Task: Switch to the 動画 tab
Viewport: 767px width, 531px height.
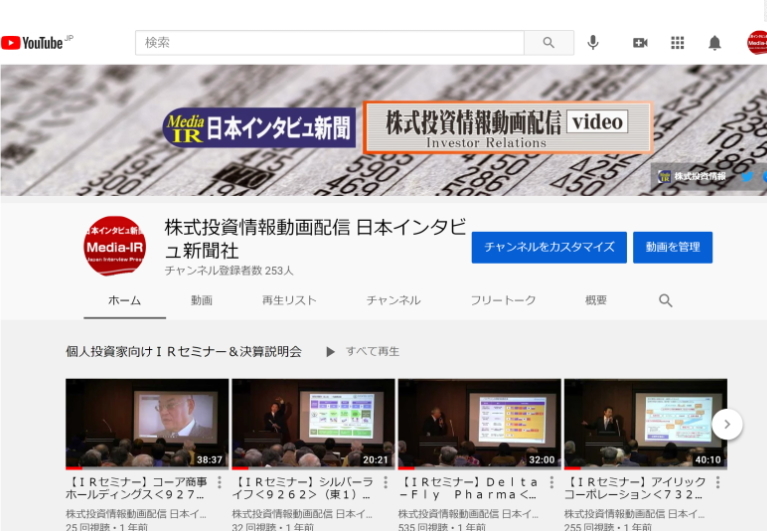Action: click(x=202, y=300)
